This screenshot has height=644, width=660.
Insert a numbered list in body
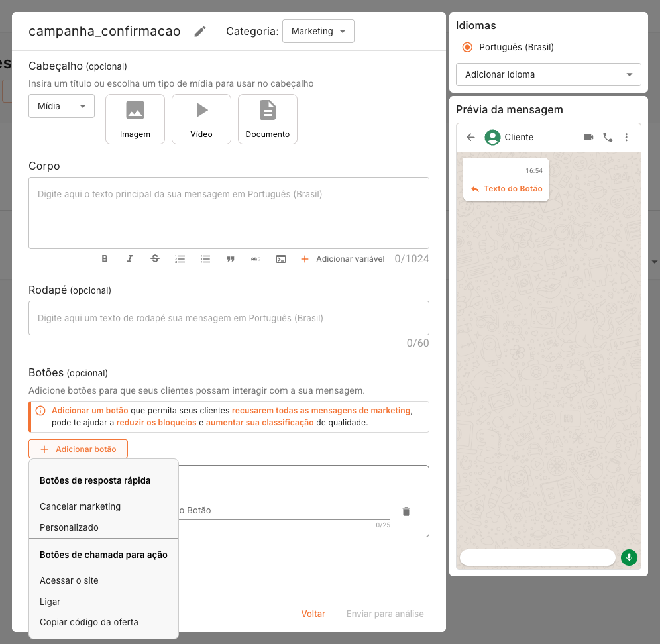(x=180, y=259)
